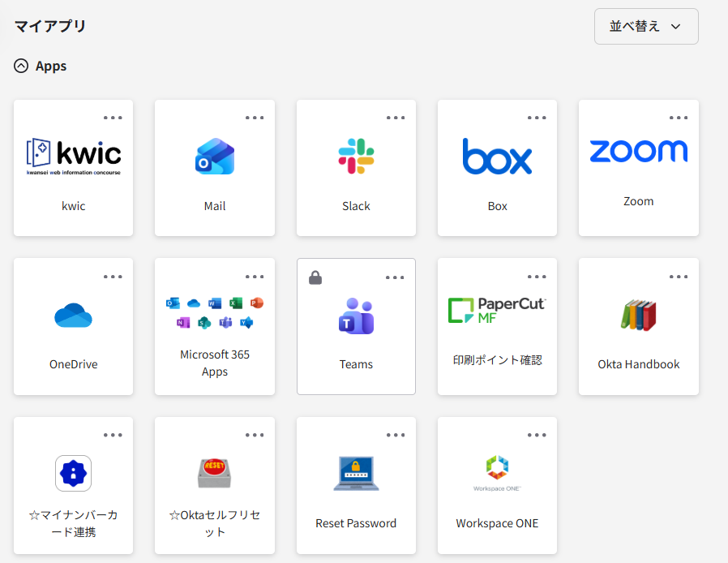Click the Zoom label text
This screenshot has height=563, width=728.
coord(638,201)
